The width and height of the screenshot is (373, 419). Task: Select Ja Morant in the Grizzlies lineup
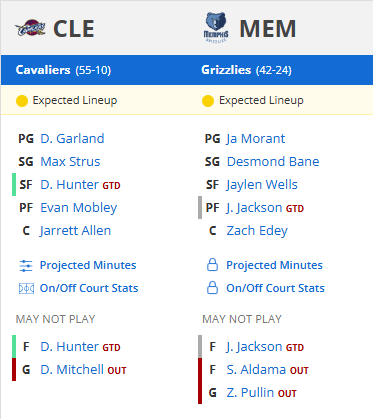[256, 138]
